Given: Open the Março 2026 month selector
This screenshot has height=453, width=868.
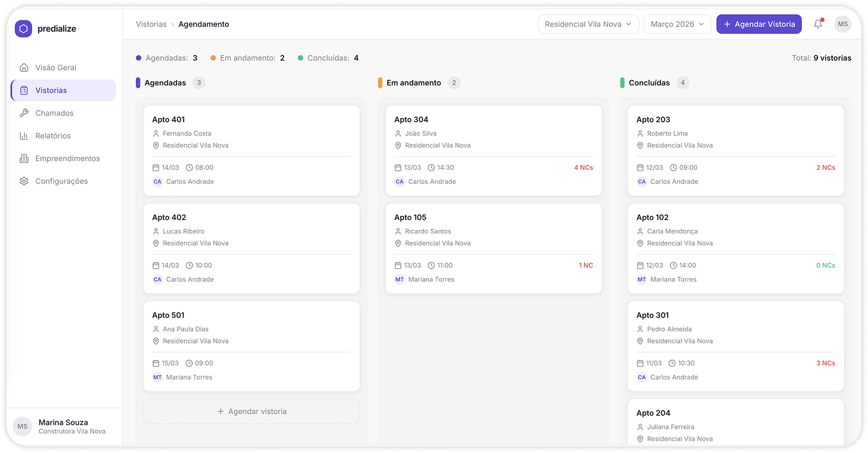Looking at the screenshot, I should pyautogui.click(x=677, y=24).
